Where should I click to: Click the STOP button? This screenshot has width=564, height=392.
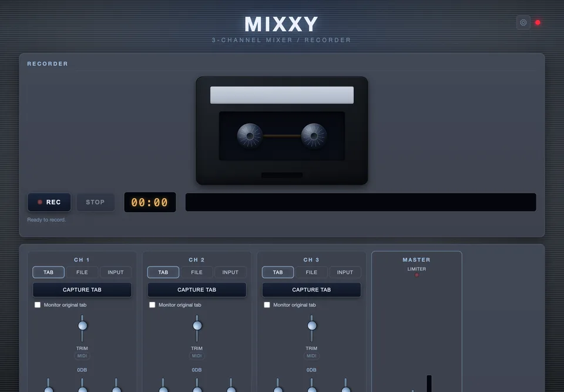pyautogui.click(x=95, y=202)
